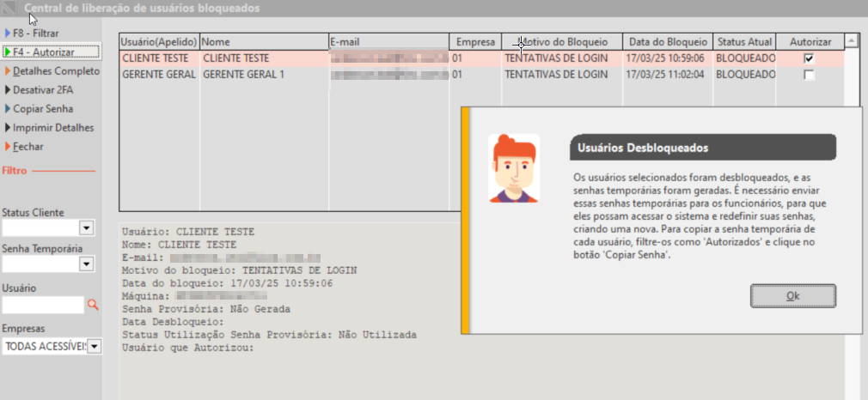The width and height of the screenshot is (868, 400).
Task: Click the magnifier search icon beside Usuário
Action: 93,304
